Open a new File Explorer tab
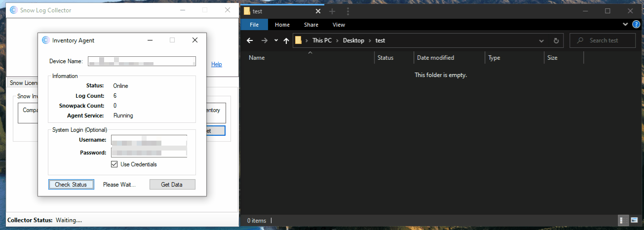 [x=332, y=11]
